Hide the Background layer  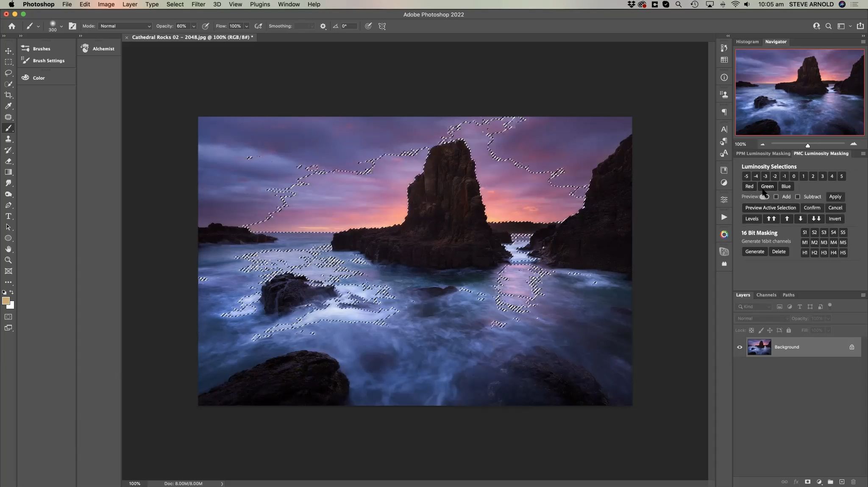coord(740,347)
